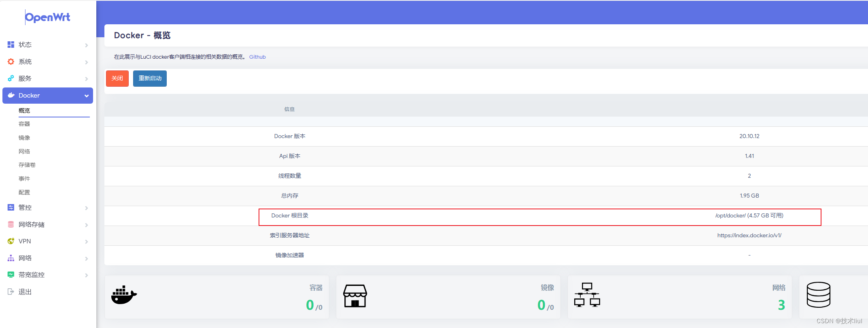Open the Github link
Screen dimensions: 868x328
tap(257, 57)
